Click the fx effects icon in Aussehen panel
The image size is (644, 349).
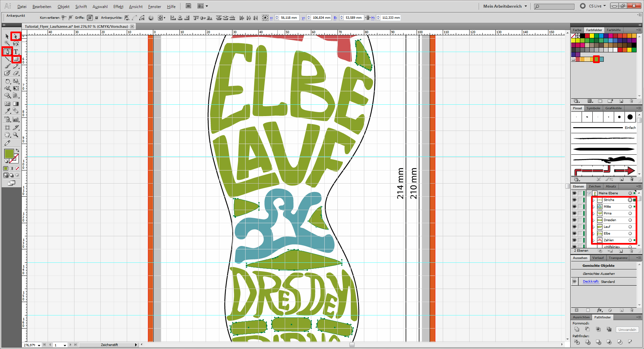coord(599,310)
